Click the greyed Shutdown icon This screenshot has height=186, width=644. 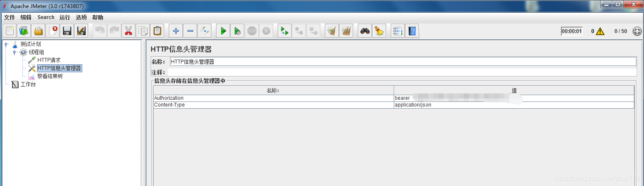click(266, 31)
